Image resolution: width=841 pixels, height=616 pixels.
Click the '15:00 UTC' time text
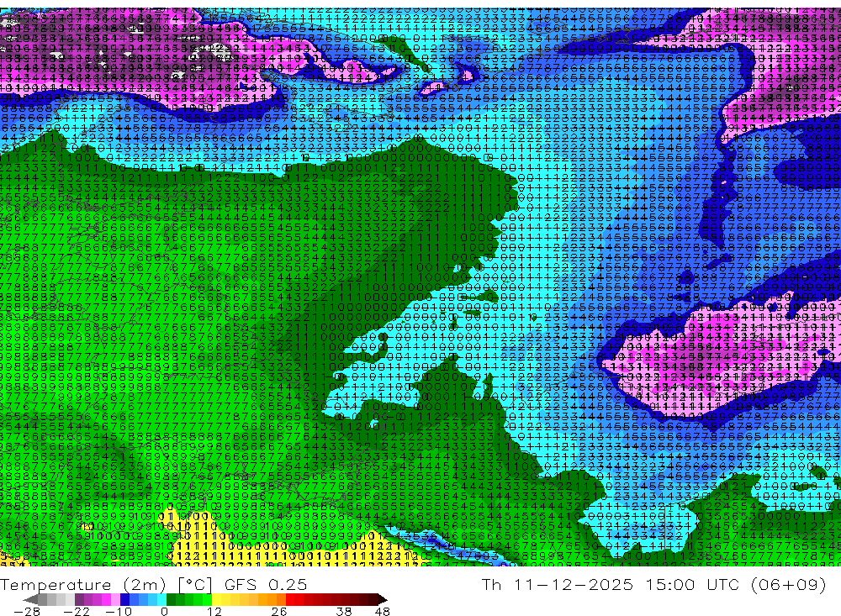(692, 584)
